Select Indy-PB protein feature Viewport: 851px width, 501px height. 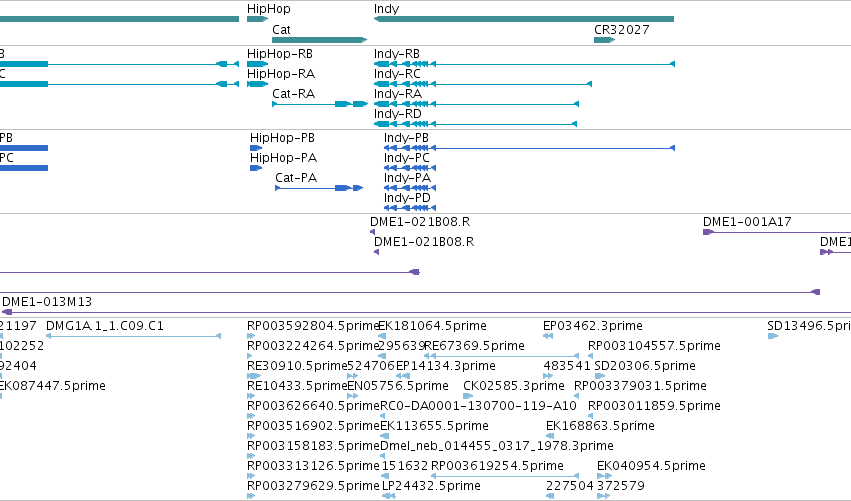click(x=529, y=148)
